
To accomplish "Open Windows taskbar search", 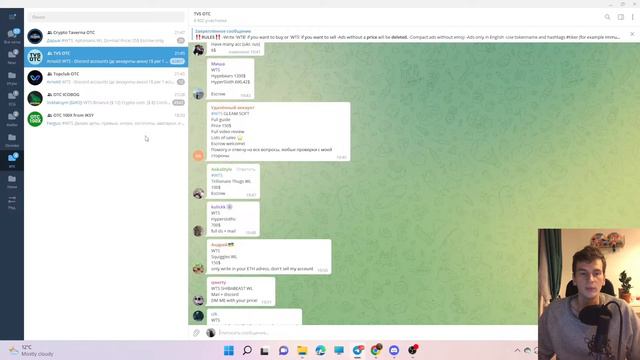I will tap(247, 350).
